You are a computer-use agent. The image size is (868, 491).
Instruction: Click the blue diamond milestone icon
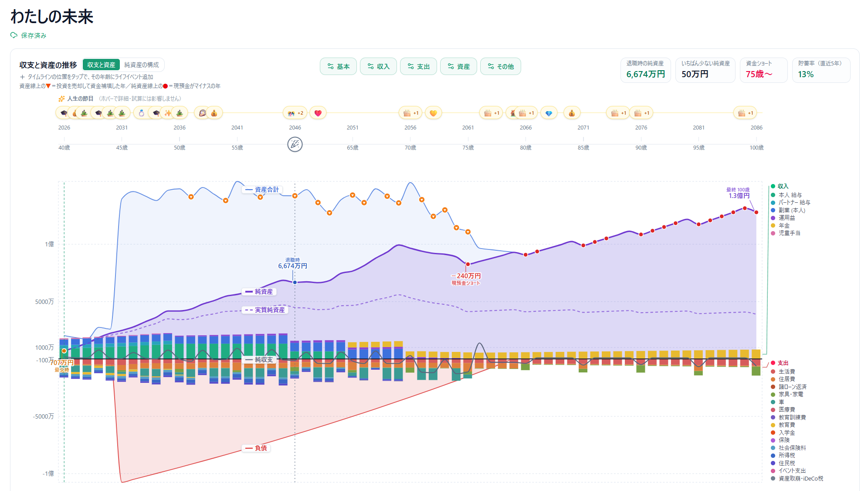coord(549,113)
